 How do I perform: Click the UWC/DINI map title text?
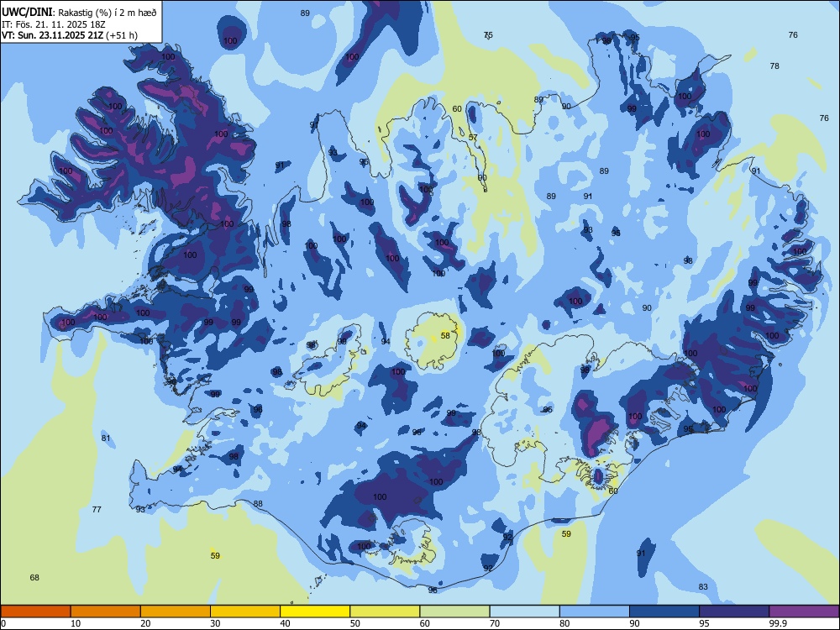coord(79,13)
